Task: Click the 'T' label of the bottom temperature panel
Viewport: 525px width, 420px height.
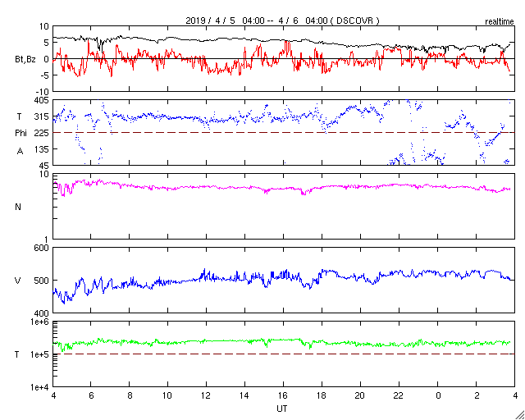Action: point(17,354)
